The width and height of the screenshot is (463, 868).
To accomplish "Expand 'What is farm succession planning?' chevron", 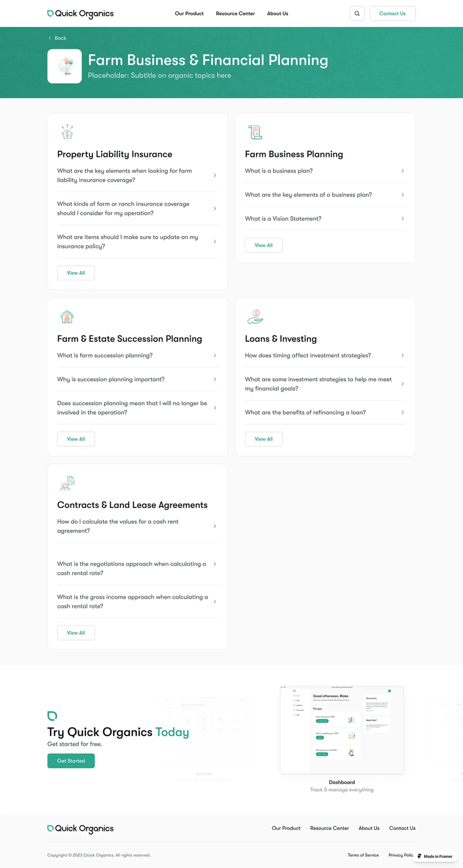I will [215, 355].
